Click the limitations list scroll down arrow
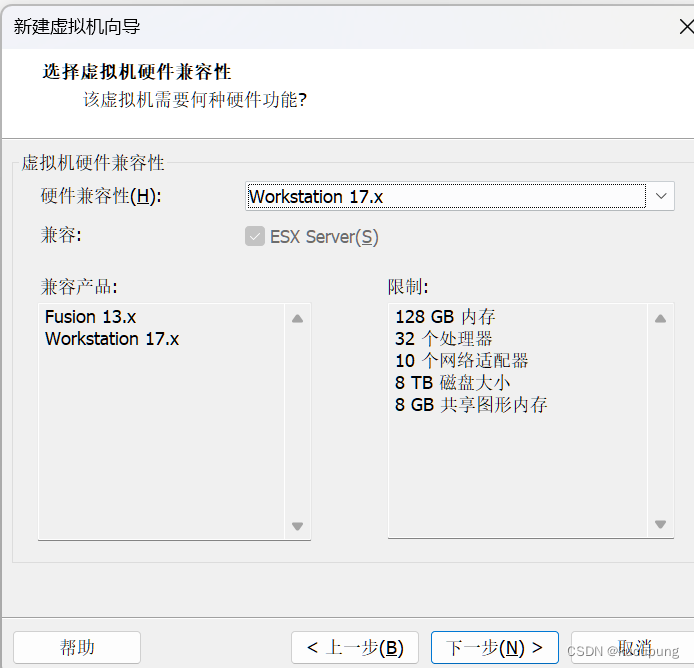 point(660,525)
